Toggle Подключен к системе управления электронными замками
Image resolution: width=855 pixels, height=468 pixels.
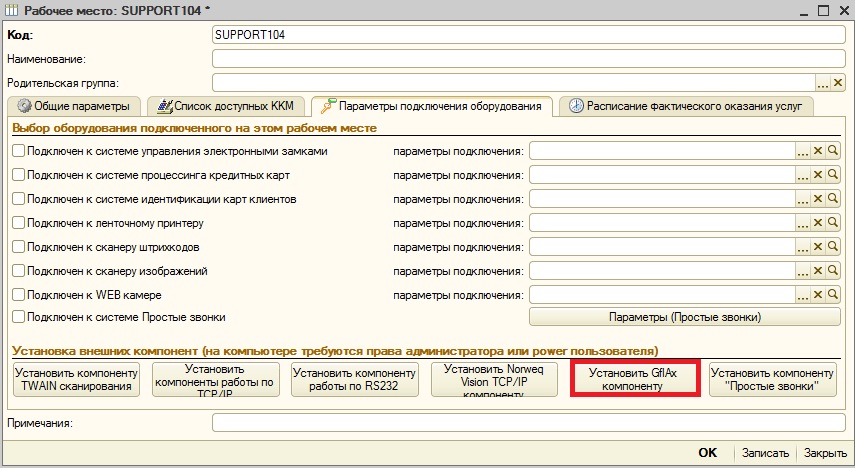19,151
